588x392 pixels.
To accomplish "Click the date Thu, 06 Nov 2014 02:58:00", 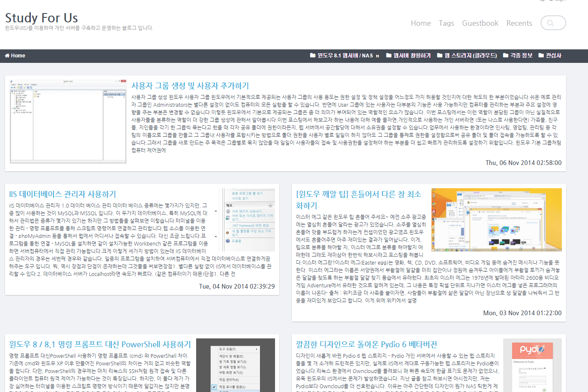I will coord(523,163).
